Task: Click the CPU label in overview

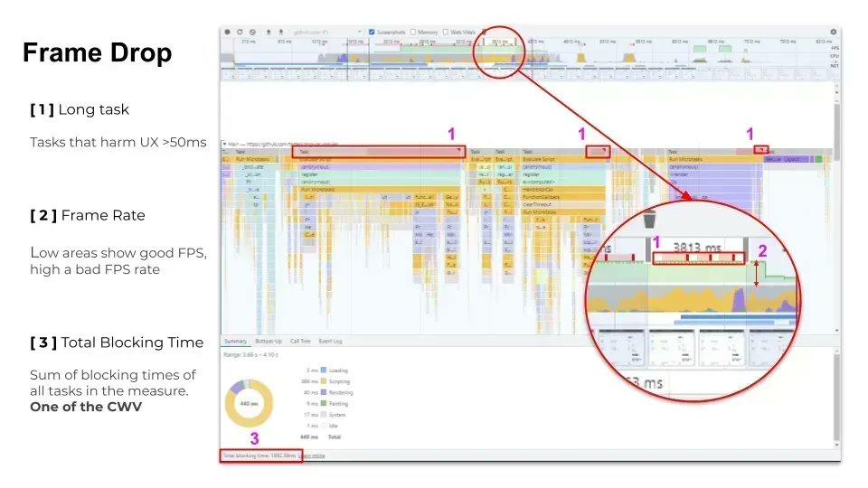Action: pos(835,56)
